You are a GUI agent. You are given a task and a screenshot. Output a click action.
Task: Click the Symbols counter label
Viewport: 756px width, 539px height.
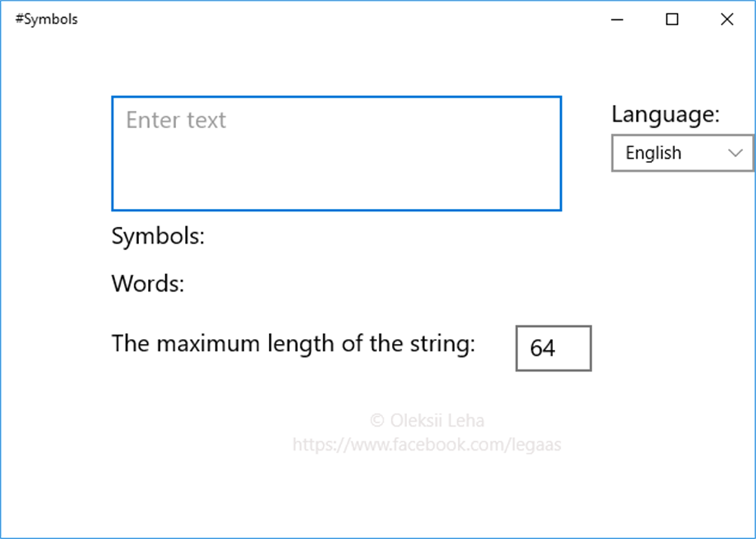[x=158, y=236]
